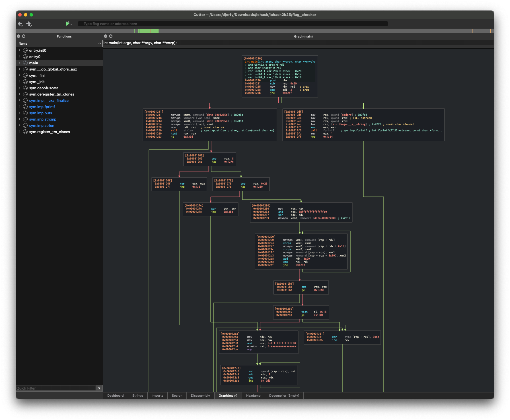
Task: Click graph block header [0x00001290]
Action: [x=266, y=237]
